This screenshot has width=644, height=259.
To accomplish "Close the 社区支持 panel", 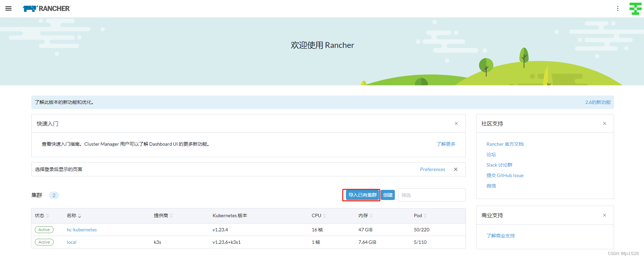I will (x=605, y=123).
